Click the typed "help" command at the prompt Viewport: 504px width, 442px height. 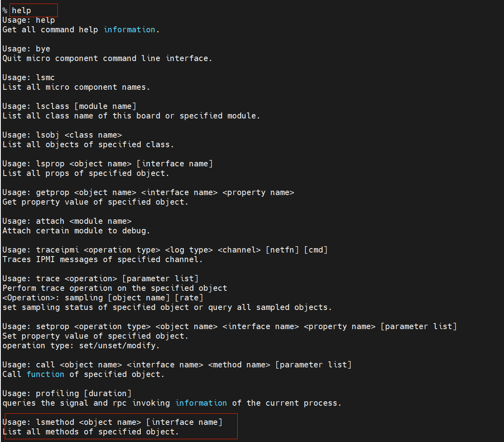22,11
